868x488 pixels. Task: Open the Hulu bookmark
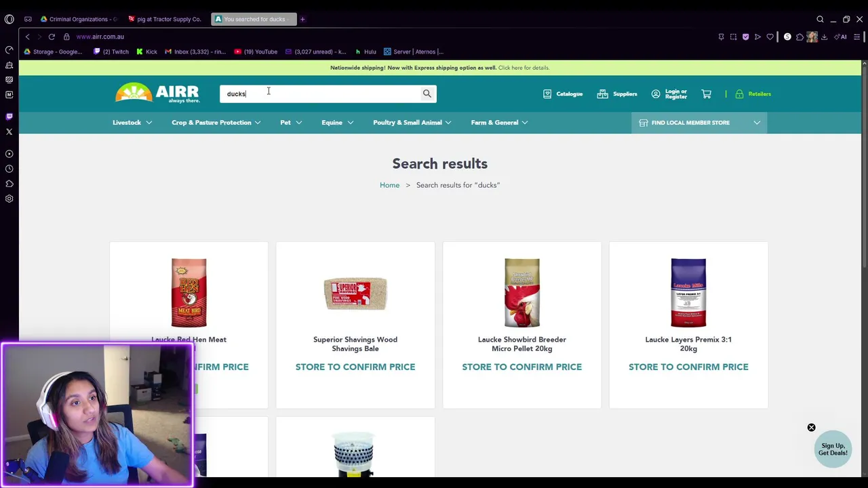click(x=366, y=52)
